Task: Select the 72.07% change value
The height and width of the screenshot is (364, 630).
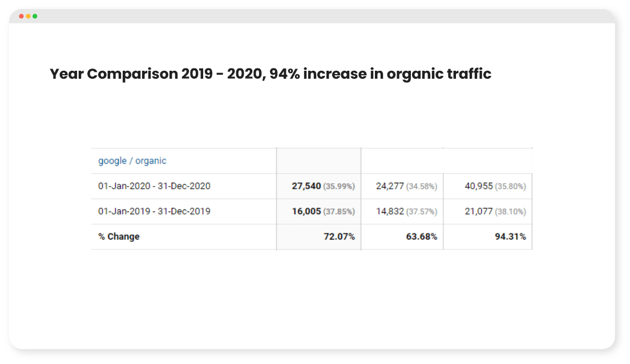Action: pyautogui.click(x=340, y=237)
